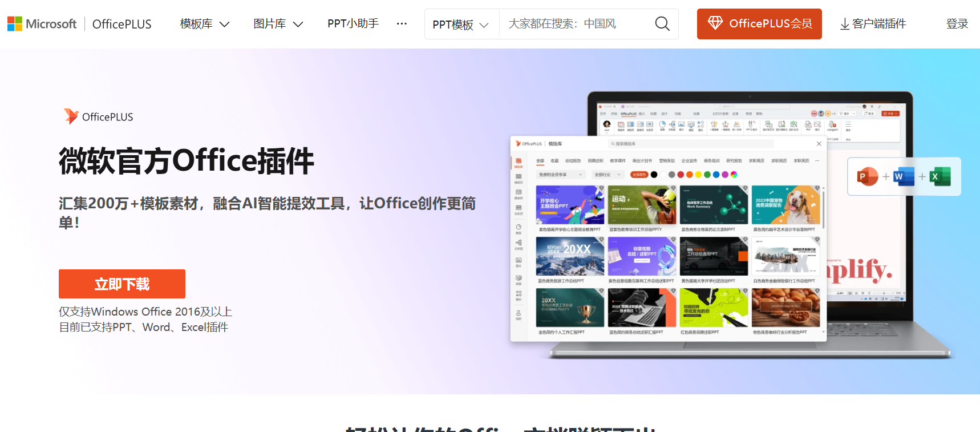Pick the green color swatch in the preview
The width and height of the screenshot is (980, 432).
click(707, 175)
